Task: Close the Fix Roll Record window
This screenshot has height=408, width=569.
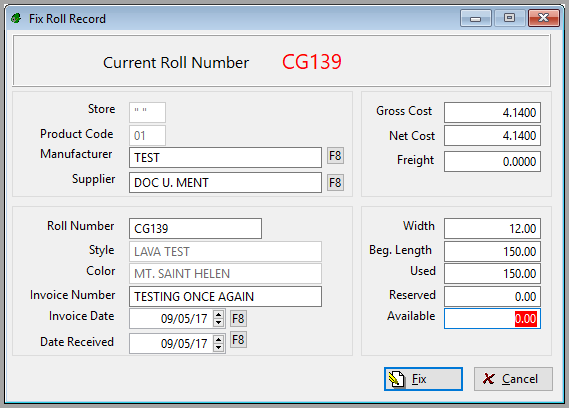Action: pyautogui.click(x=544, y=18)
